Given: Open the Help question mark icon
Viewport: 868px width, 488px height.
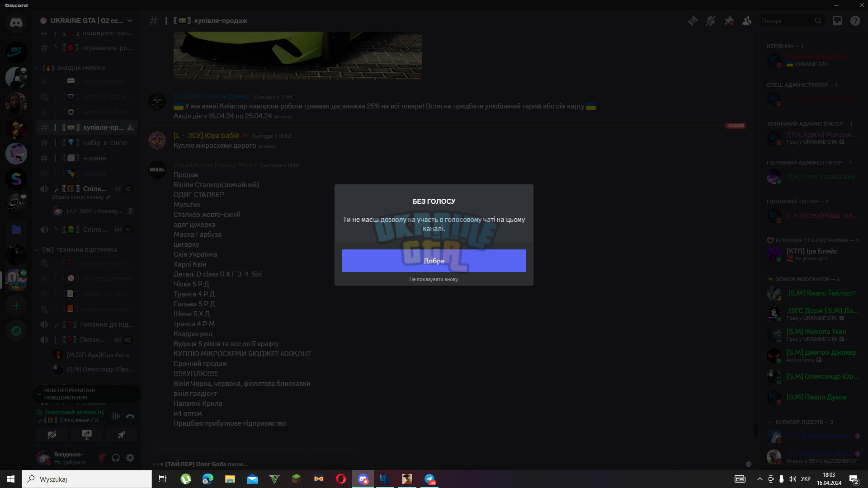Looking at the screenshot, I should click(855, 21).
